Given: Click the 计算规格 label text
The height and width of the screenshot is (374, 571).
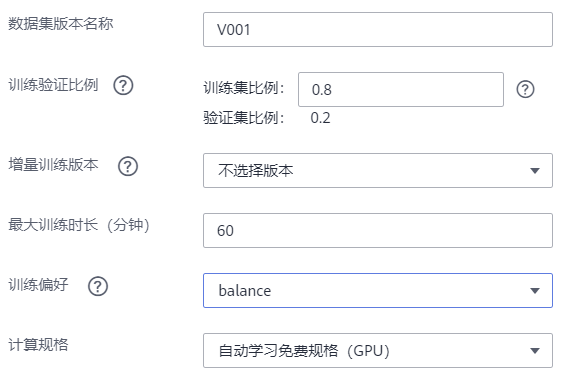Looking at the screenshot, I should tap(38, 345).
